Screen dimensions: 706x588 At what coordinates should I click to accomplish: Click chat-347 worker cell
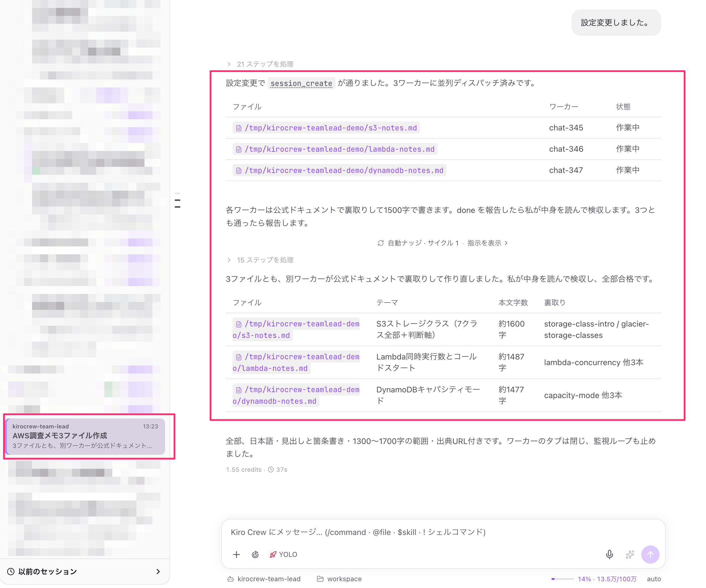[566, 170]
